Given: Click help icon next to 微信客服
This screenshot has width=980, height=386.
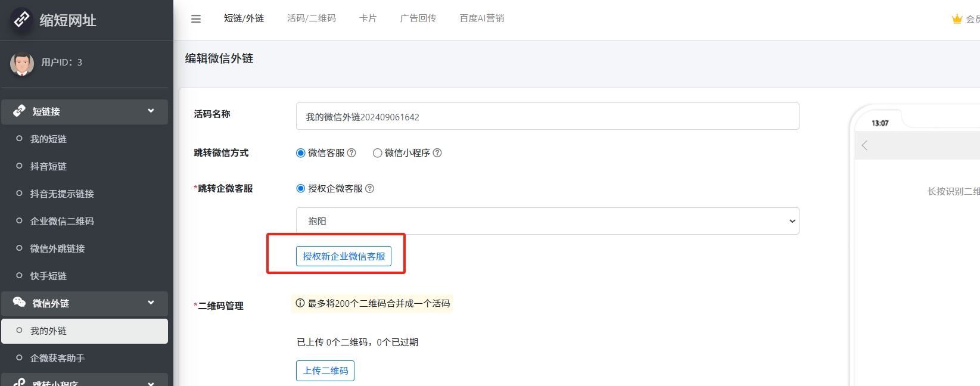Looking at the screenshot, I should [x=351, y=153].
